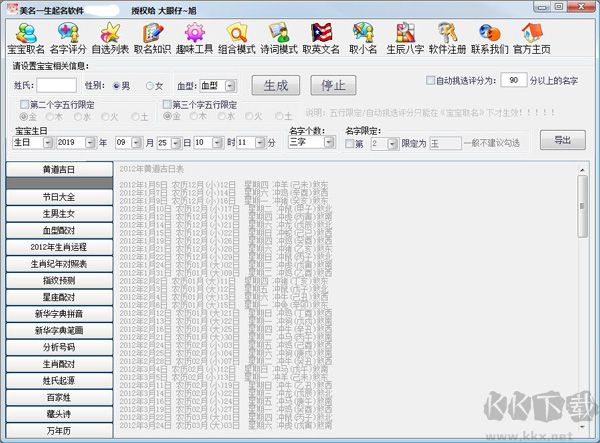600x443 pixels.
Task: Open the 生辰八字 toolbar icon
Action: click(405, 38)
